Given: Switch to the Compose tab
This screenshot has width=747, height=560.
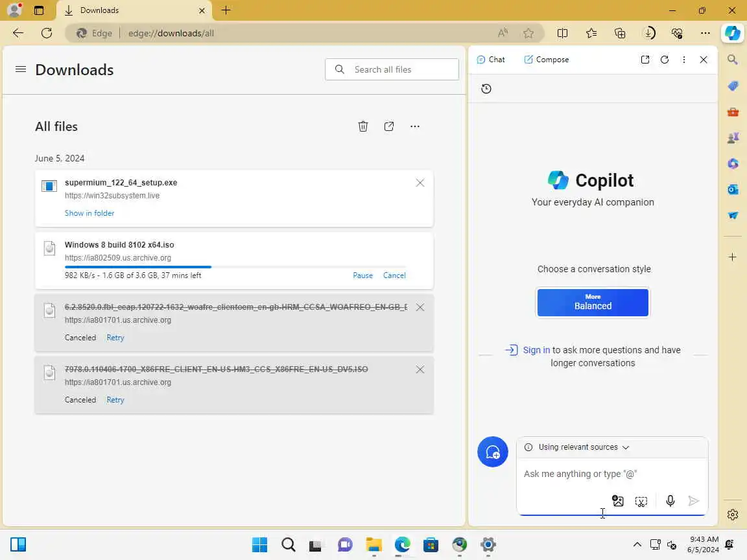Looking at the screenshot, I should pos(547,60).
